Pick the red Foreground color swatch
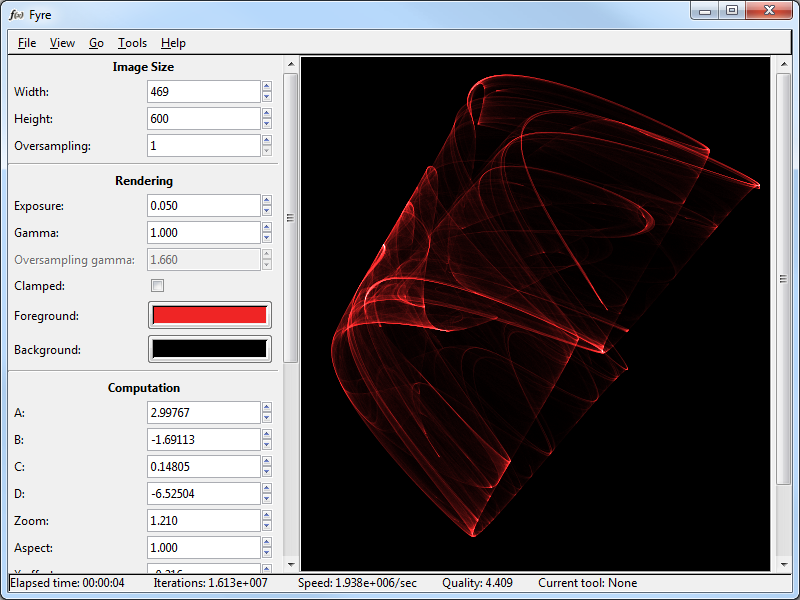The image size is (800, 600). [x=209, y=315]
